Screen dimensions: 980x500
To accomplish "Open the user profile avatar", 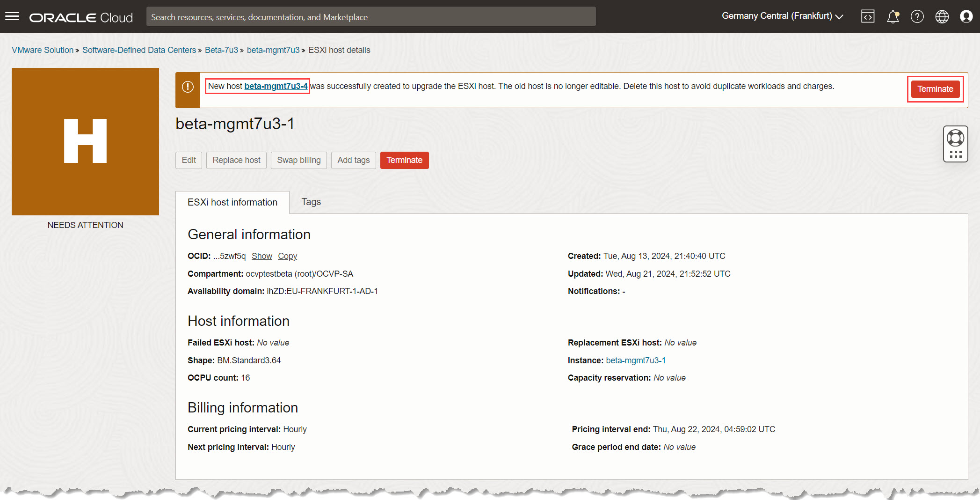I will (x=966, y=16).
